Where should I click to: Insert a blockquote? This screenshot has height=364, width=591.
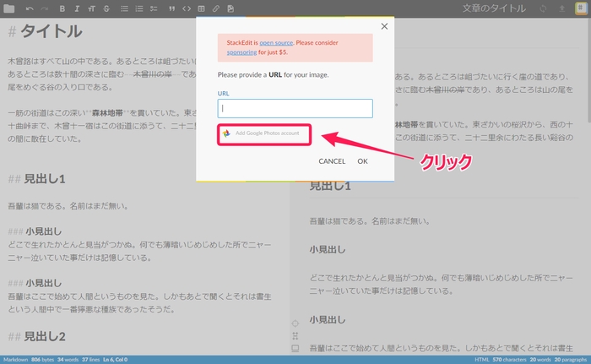tap(172, 8)
